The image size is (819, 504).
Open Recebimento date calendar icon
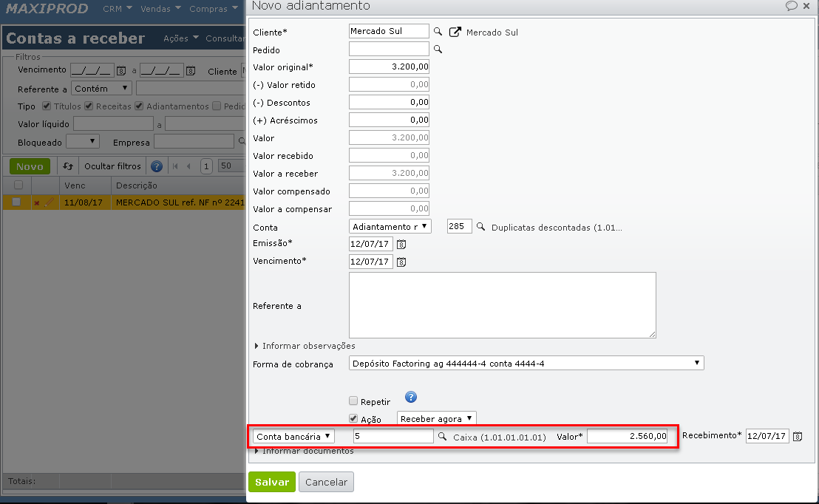pos(797,436)
